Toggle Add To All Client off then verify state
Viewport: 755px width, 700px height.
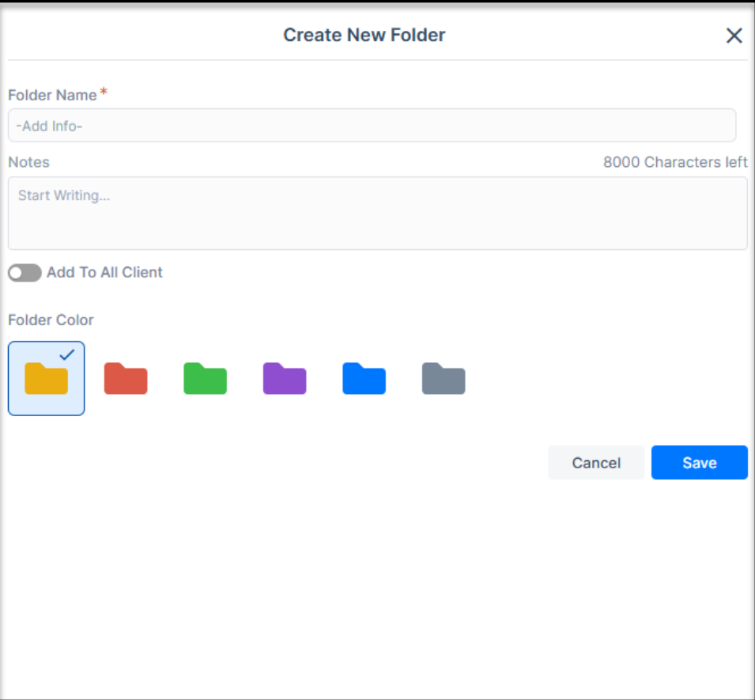(x=24, y=272)
